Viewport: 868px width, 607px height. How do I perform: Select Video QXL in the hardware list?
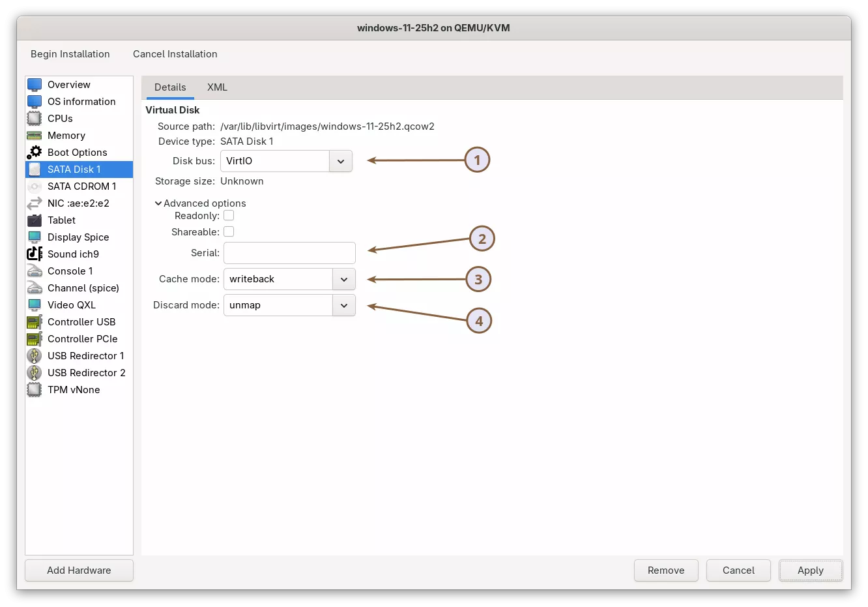79,305
